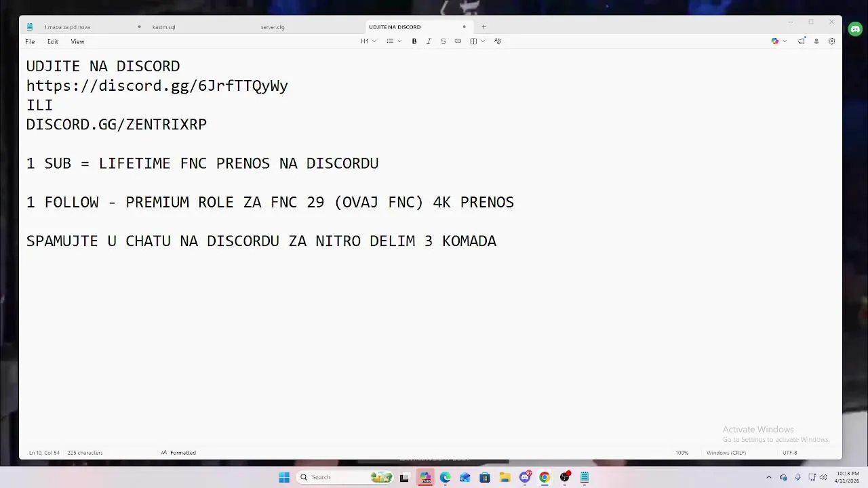Screen dimensions: 868x488
Task: Click the '1 SUB = LIFETIME FNC PRENOS' line
Action: coord(203,163)
